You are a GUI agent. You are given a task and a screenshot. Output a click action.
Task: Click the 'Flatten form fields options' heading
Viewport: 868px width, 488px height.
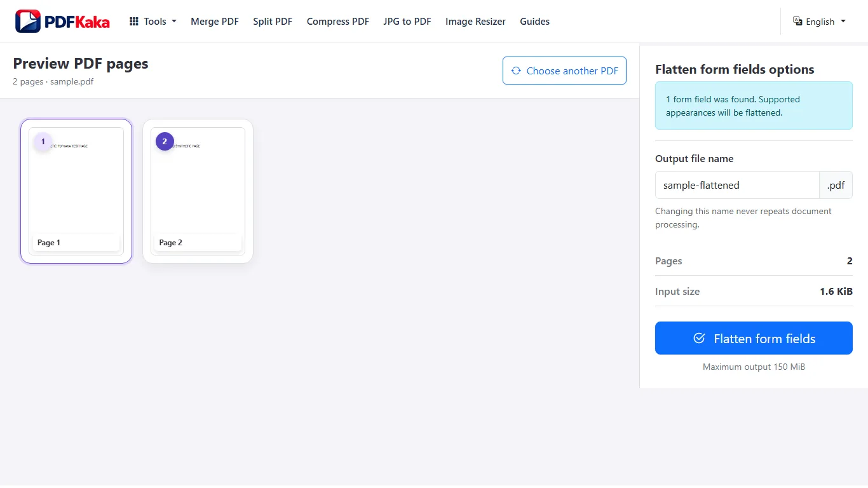coord(735,69)
